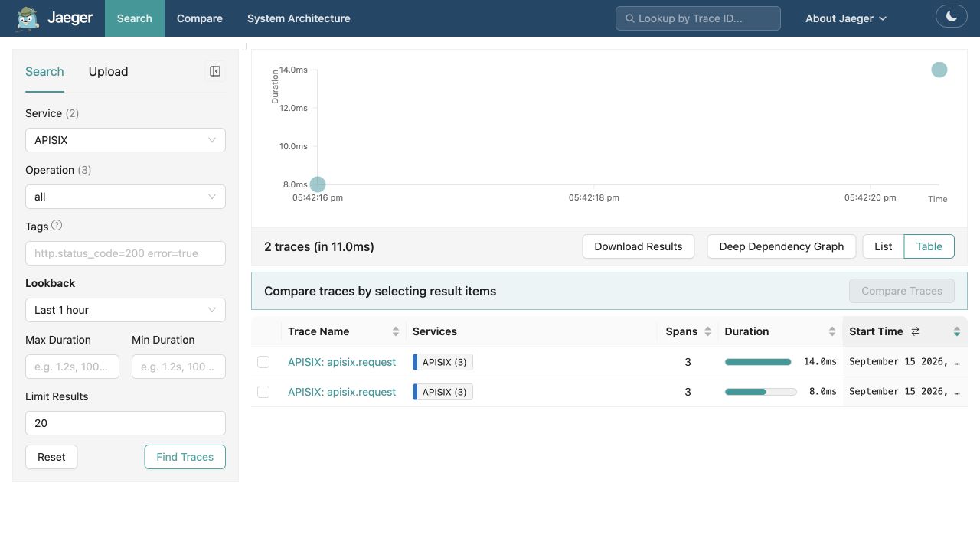
Task: Open the 8.0ms APISIX trace link
Action: point(342,392)
